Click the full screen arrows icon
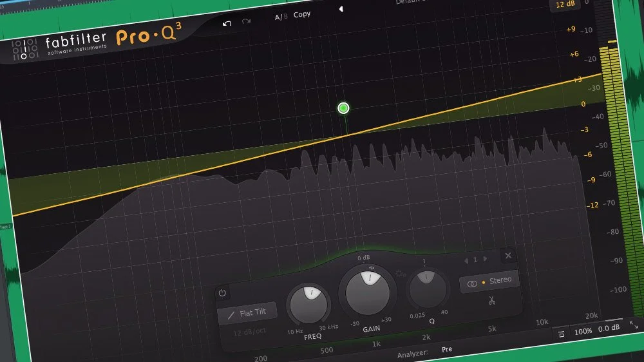The height and width of the screenshot is (362, 644). click(x=634, y=325)
